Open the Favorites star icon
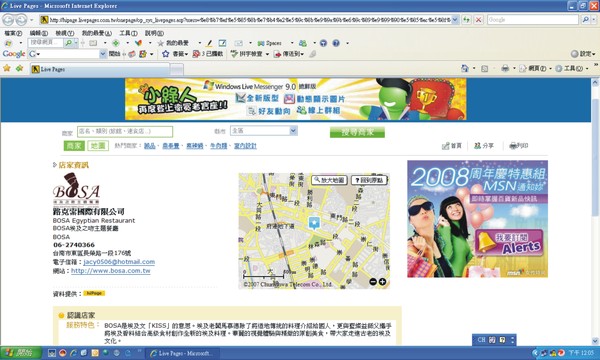This screenshot has height=360, width=600. click(x=7, y=68)
